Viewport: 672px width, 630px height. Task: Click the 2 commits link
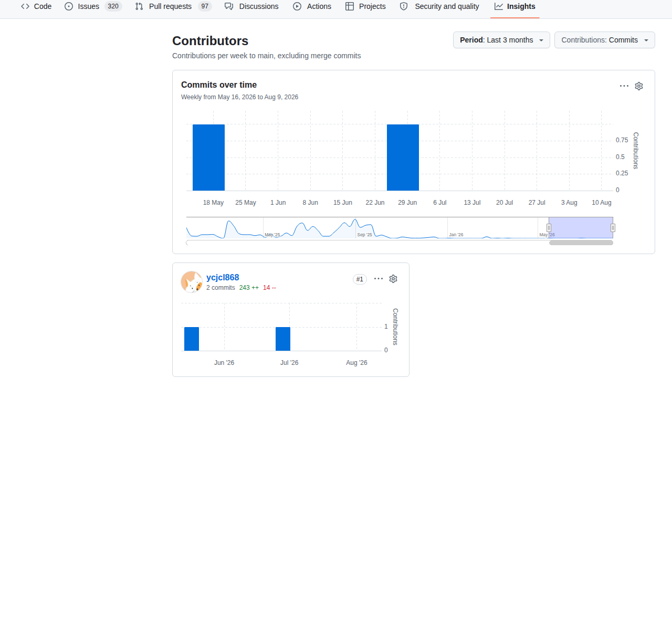pos(220,288)
